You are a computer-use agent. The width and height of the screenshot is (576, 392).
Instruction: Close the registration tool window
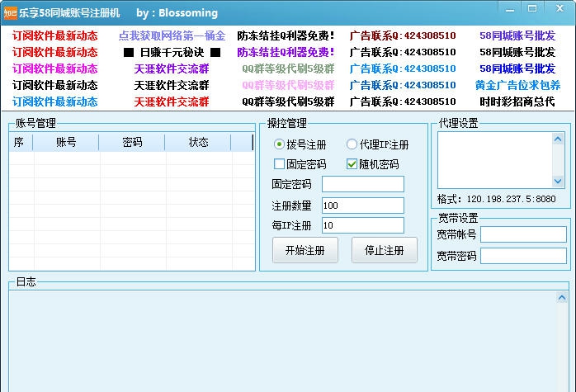[x=560, y=8]
